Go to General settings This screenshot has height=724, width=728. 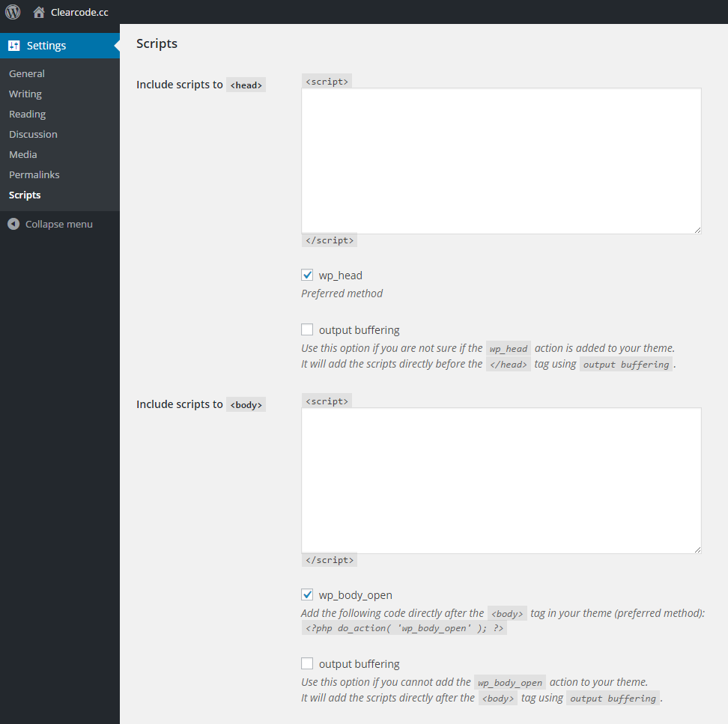pos(27,74)
